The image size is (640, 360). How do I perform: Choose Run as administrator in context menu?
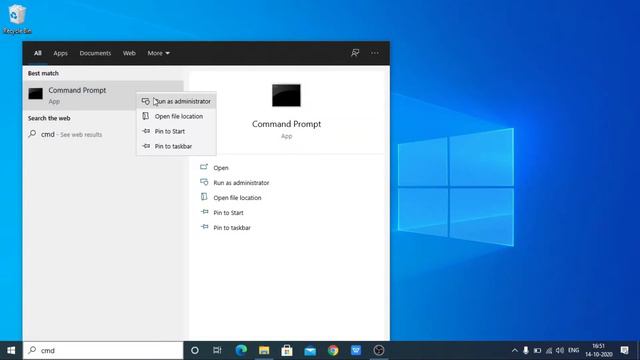[176, 101]
